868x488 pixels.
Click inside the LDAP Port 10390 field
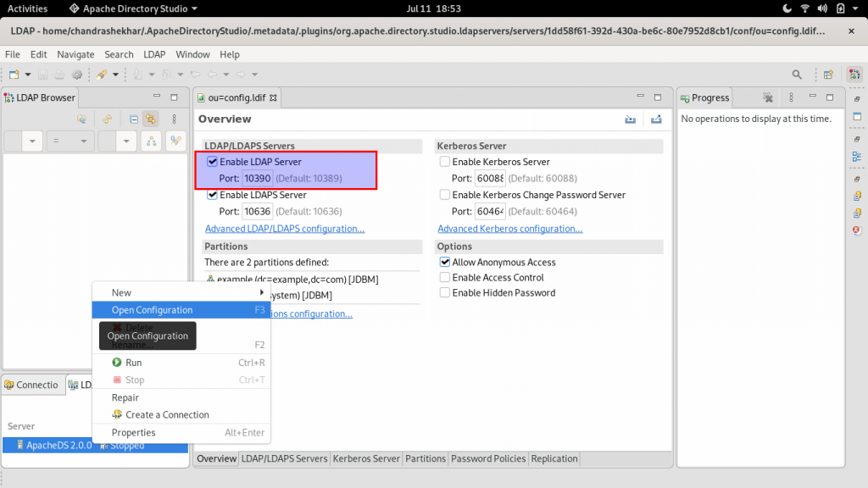tap(256, 178)
